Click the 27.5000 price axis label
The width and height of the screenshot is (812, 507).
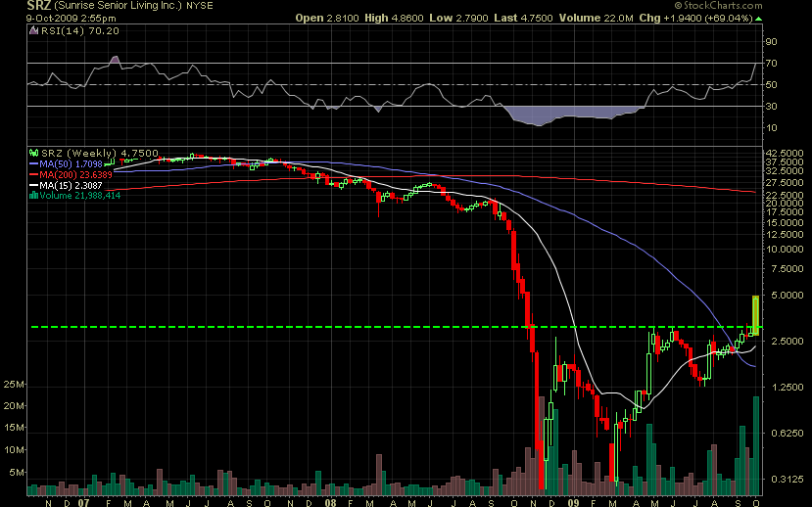coord(785,183)
